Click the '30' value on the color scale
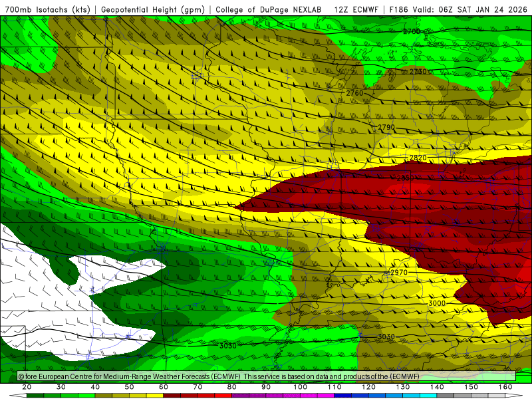Screen dimensions: 532x399 [61, 387]
